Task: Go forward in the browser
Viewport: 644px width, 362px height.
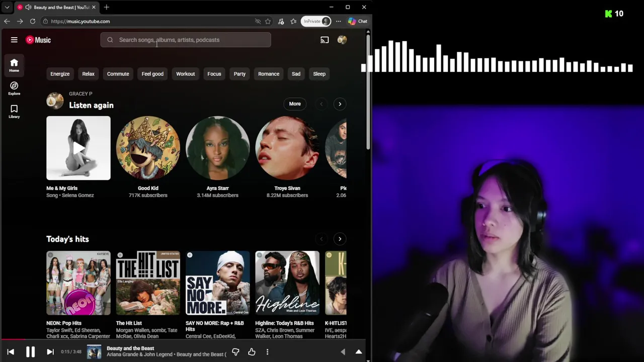Action: click(20, 21)
